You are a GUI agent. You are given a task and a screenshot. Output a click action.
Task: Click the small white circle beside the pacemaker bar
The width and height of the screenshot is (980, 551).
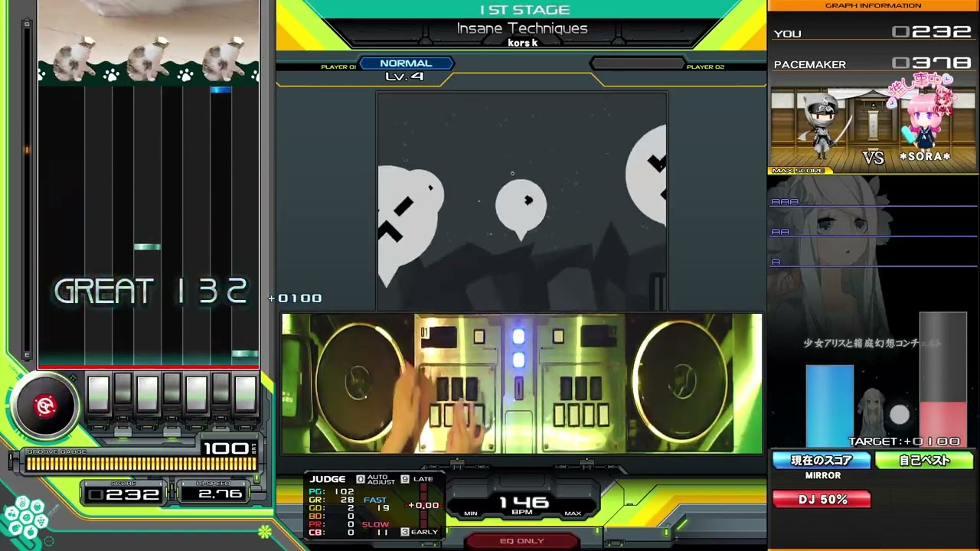pos(900,415)
